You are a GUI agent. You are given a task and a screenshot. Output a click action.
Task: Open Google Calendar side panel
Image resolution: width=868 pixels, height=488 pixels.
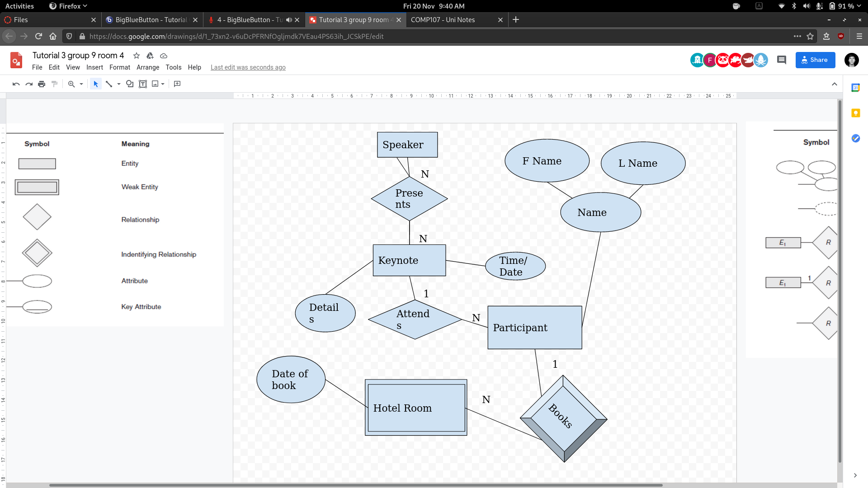(855, 88)
